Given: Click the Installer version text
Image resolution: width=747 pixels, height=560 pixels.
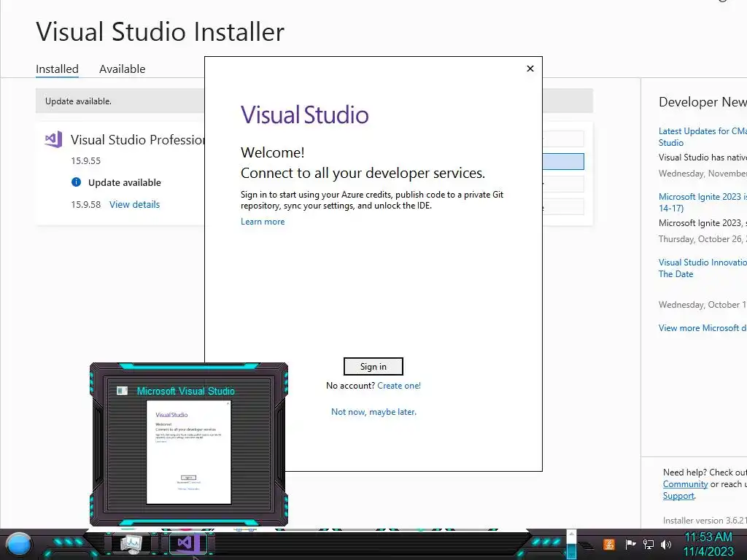Looking at the screenshot, I should (x=705, y=521).
